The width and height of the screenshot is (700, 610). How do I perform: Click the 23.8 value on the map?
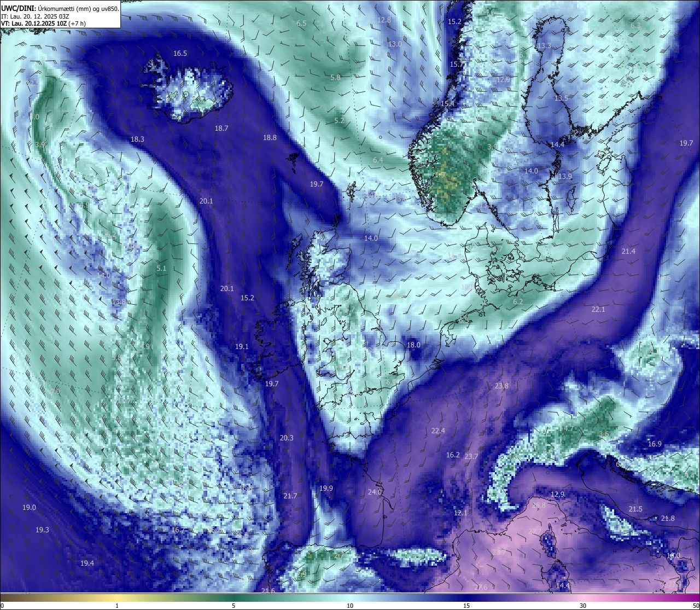click(501, 386)
